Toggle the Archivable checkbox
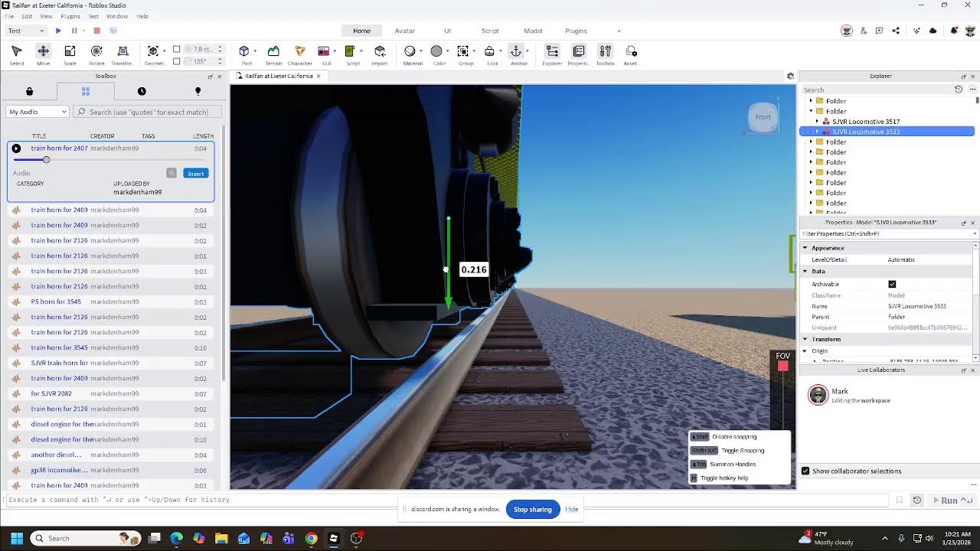 tap(892, 284)
